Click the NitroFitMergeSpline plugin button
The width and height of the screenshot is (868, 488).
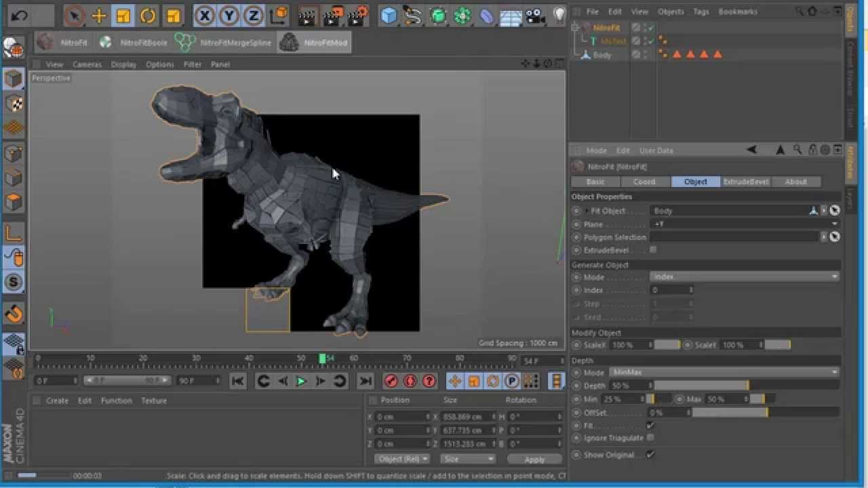coord(223,43)
